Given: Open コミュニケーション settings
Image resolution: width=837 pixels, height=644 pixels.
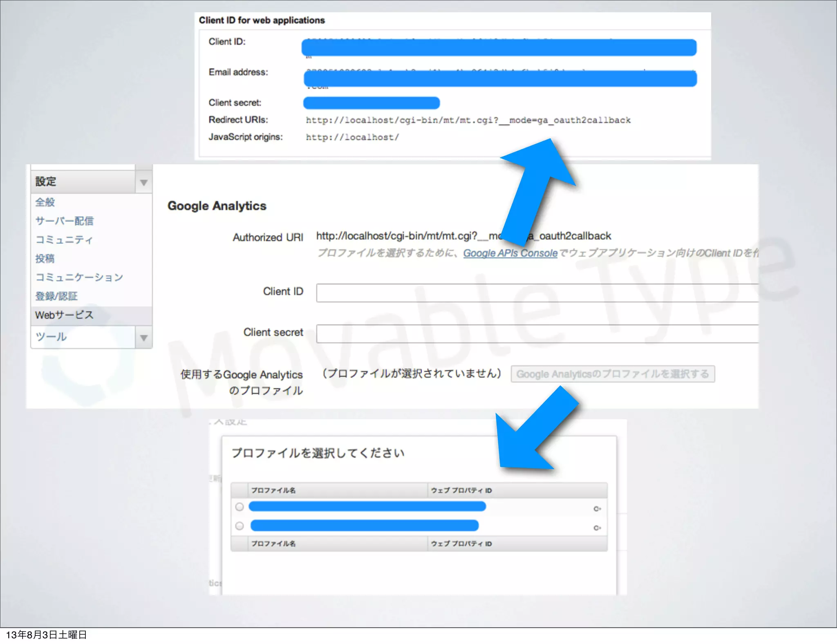Looking at the screenshot, I should (79, 277).
